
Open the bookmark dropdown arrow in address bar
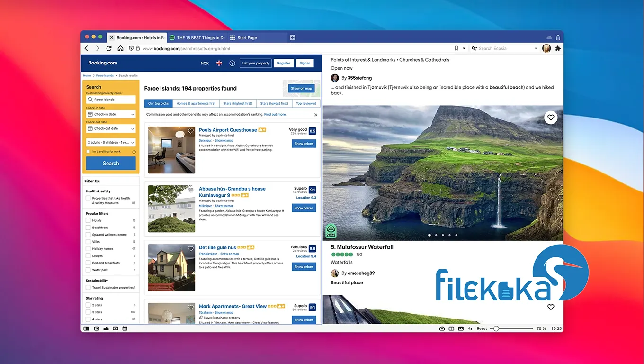[x=464, y=48]
